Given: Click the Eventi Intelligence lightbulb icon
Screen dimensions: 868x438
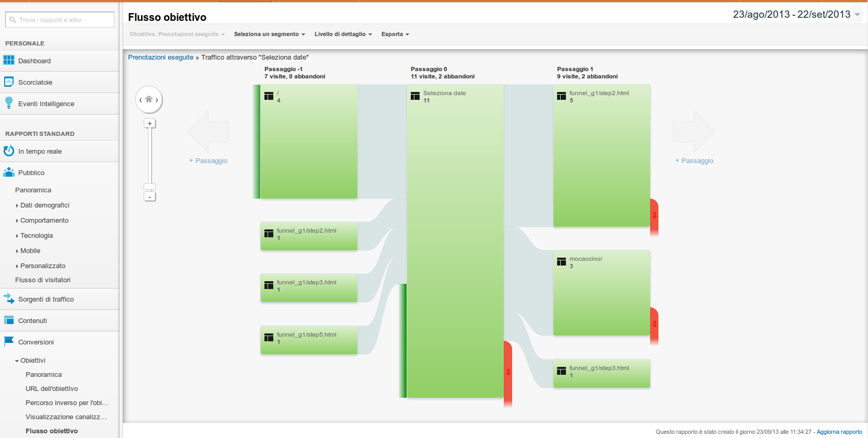Looking at the screenshot, I should coord(8,103).
